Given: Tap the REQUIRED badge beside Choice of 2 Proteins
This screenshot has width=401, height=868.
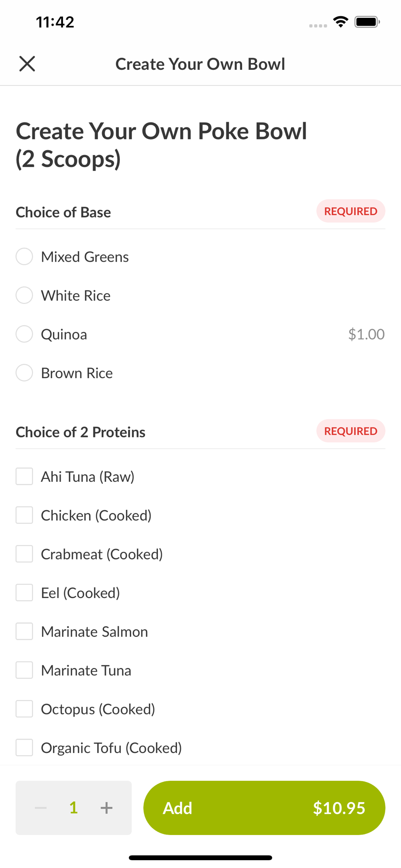Looking at the screenshot, I should pyautogui.click(x=351, y=431).
